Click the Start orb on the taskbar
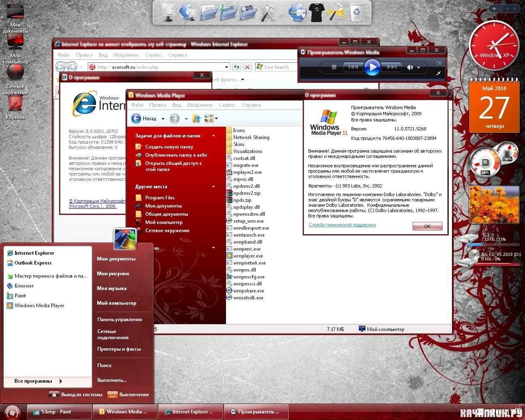The height and width of the screenshot is (420, 525). (12, 412)
